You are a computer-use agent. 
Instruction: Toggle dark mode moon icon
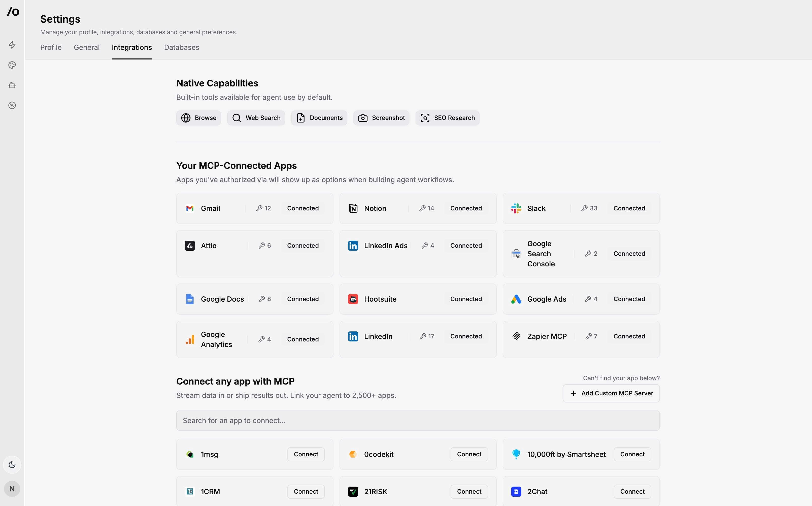(x=12, y=464)
